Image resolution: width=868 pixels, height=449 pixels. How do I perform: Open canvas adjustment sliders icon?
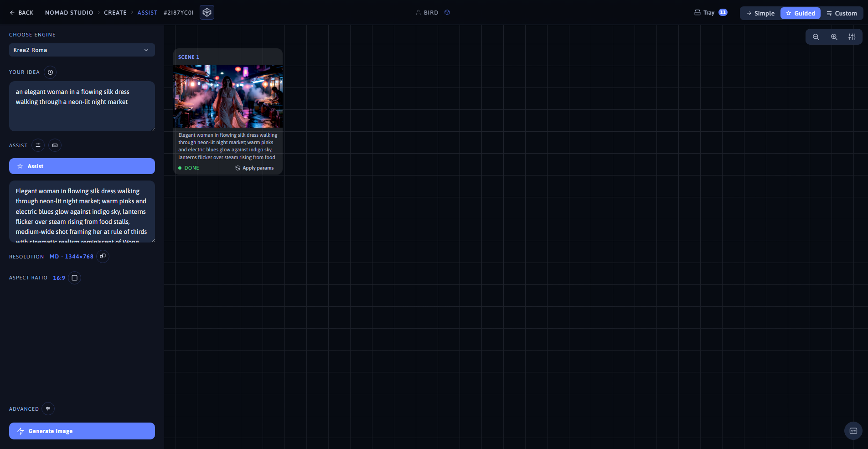click(852, 37)
